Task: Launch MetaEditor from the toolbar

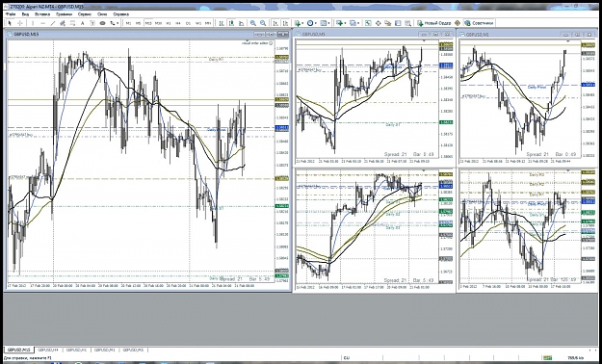Action: 458,23
